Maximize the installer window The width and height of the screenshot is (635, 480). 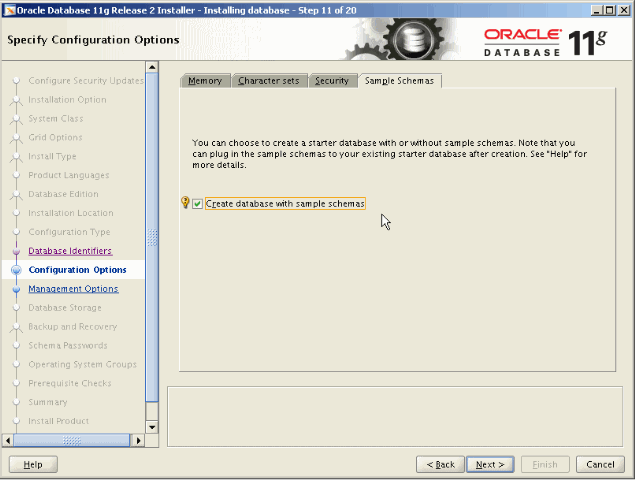point(609,11)
